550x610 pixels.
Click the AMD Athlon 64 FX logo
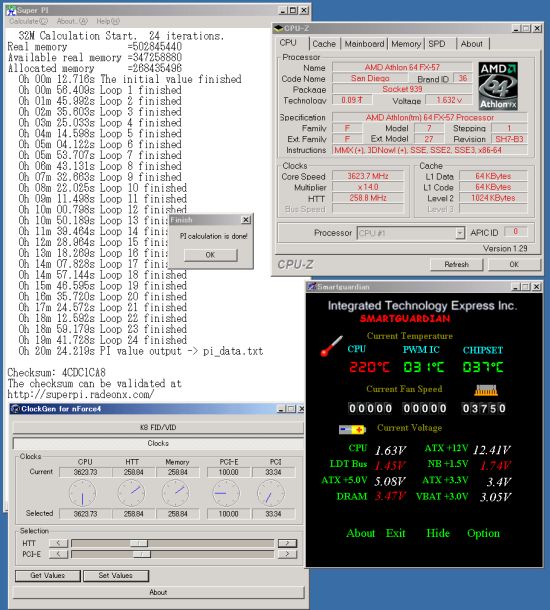pos(498,86)
